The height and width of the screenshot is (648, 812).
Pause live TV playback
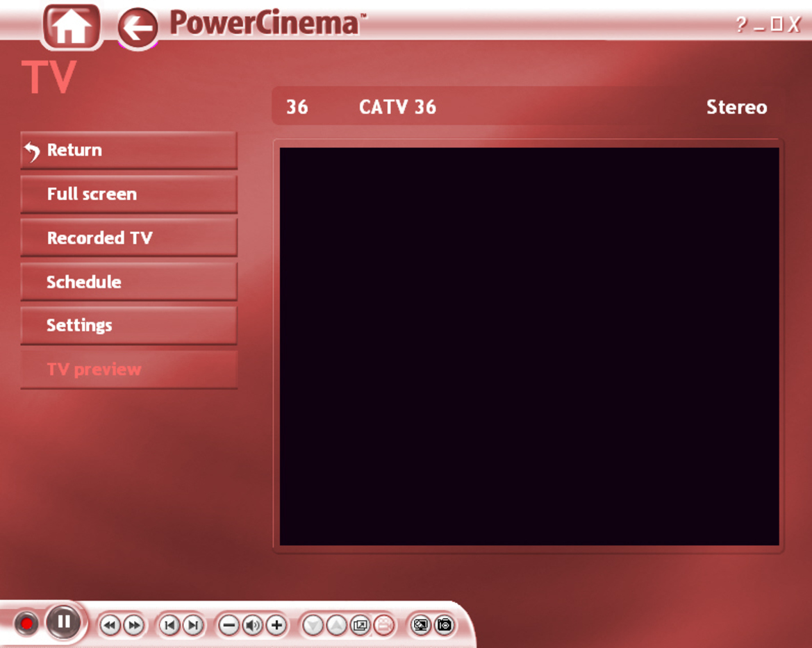pos(64,621)
